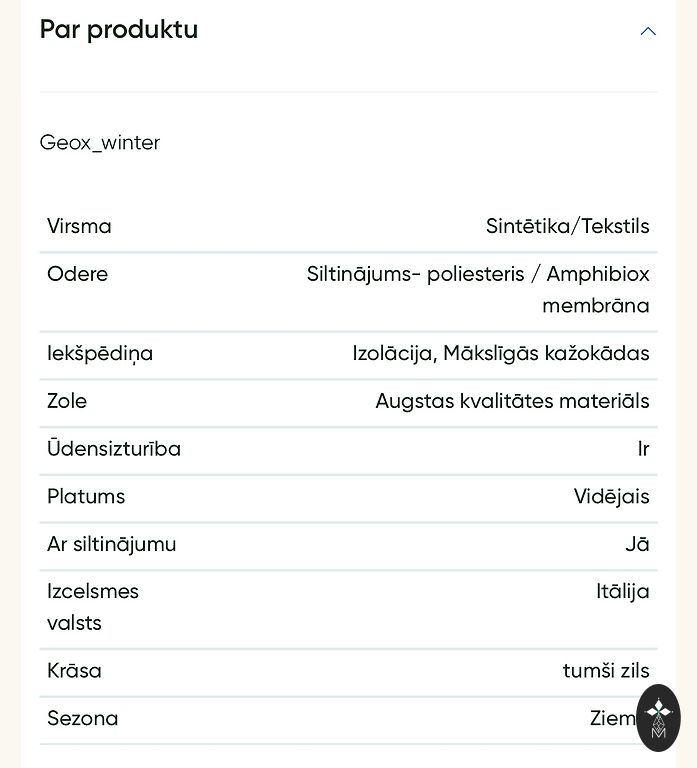697x768 pixels.
Task: Click the Iekšpēdiņa label
Action: (100, 353)
